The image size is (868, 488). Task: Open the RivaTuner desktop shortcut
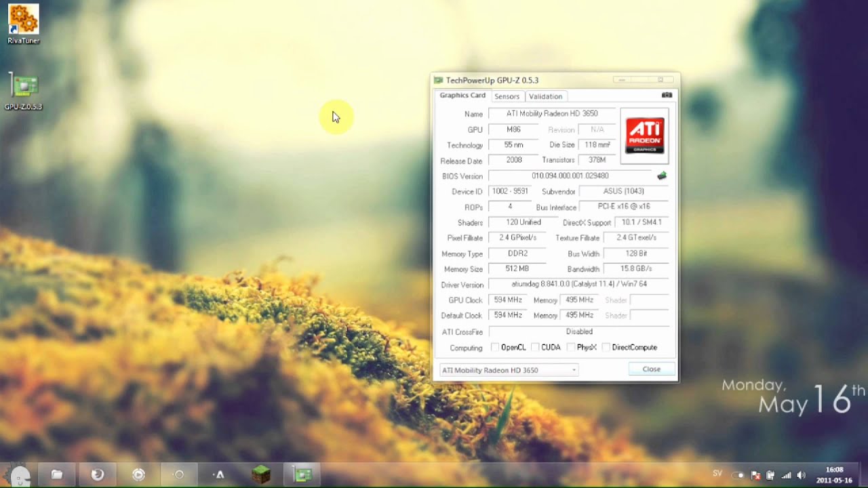point(23,24)
